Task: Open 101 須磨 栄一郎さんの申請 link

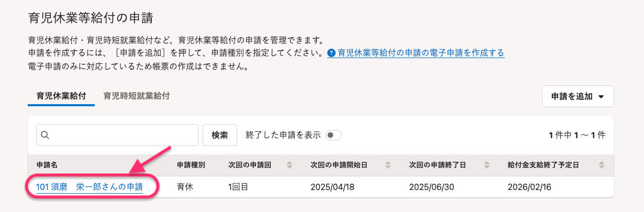Action: 90,187
